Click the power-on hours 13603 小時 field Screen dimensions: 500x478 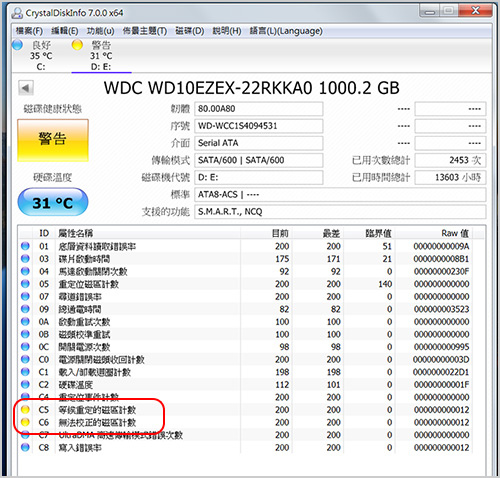(450, 177)
